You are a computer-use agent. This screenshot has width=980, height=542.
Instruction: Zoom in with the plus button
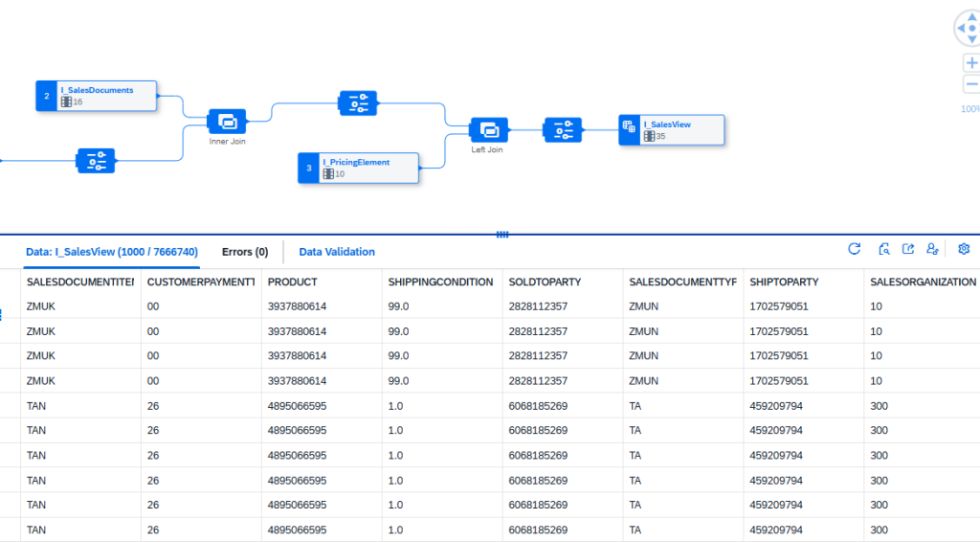[971, 63]
